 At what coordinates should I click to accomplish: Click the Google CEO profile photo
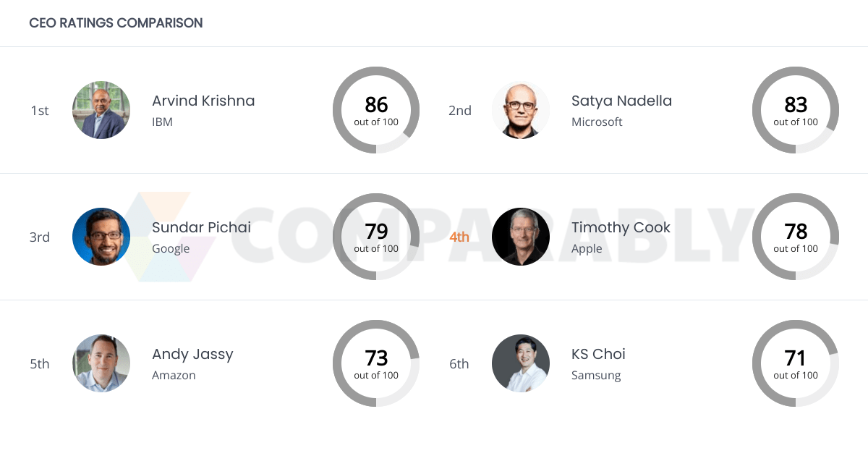[101, 237]
